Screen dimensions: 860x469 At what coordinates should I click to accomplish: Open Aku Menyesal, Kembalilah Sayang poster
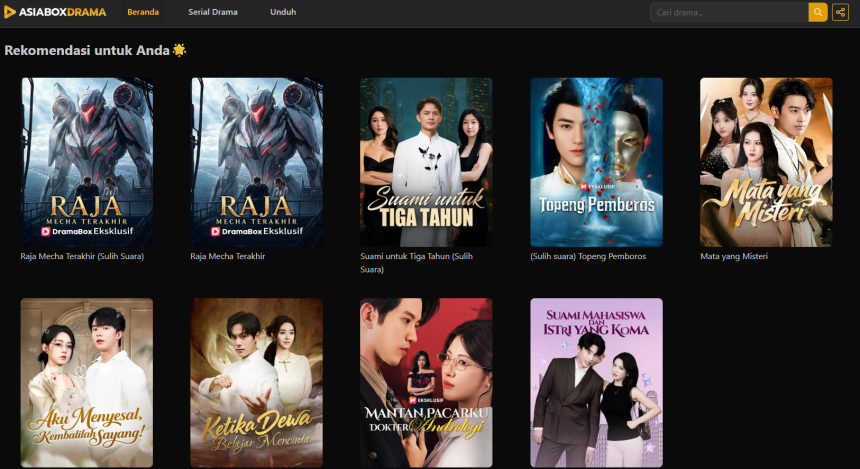pos(87,383)
